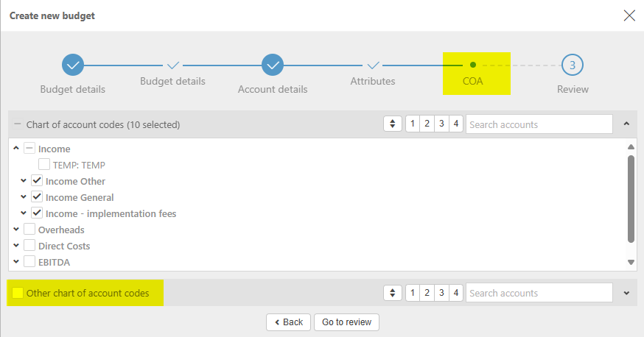Expand the Other chart of account codes panel
This screenshot has height=337, width=644.
tap(626, 293)
